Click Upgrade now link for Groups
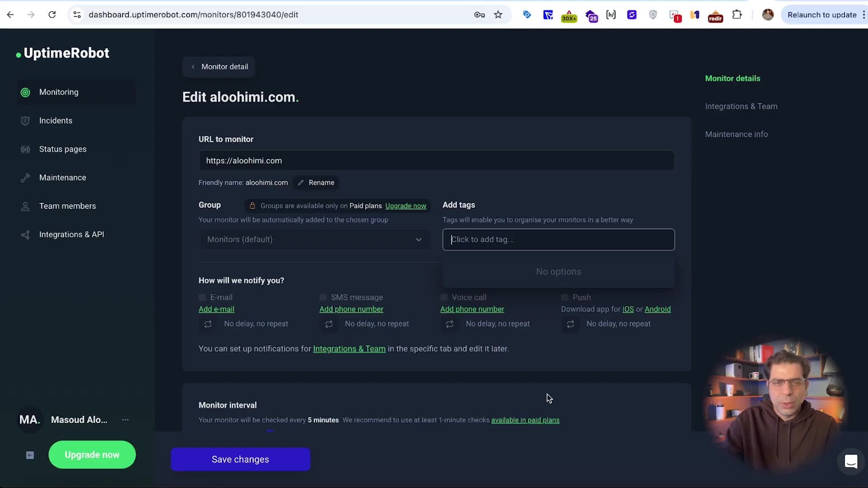The height and width of the screenshot is (488, 868). point(406,206)
